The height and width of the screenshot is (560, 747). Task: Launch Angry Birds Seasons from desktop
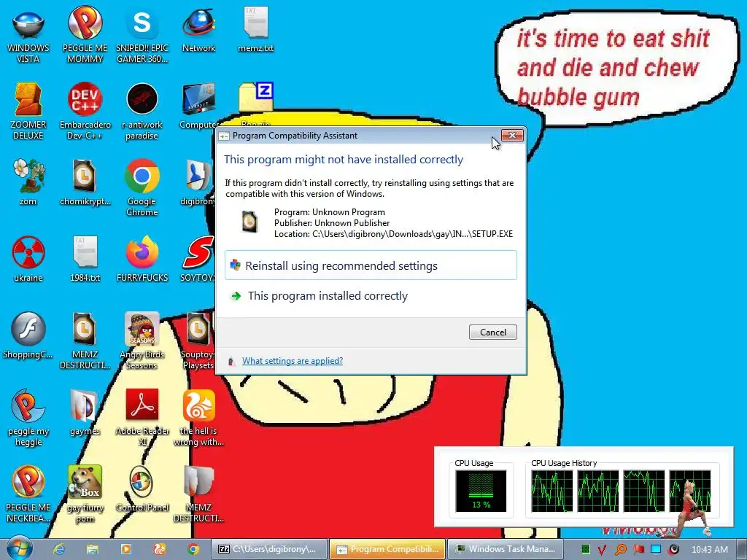142,341
